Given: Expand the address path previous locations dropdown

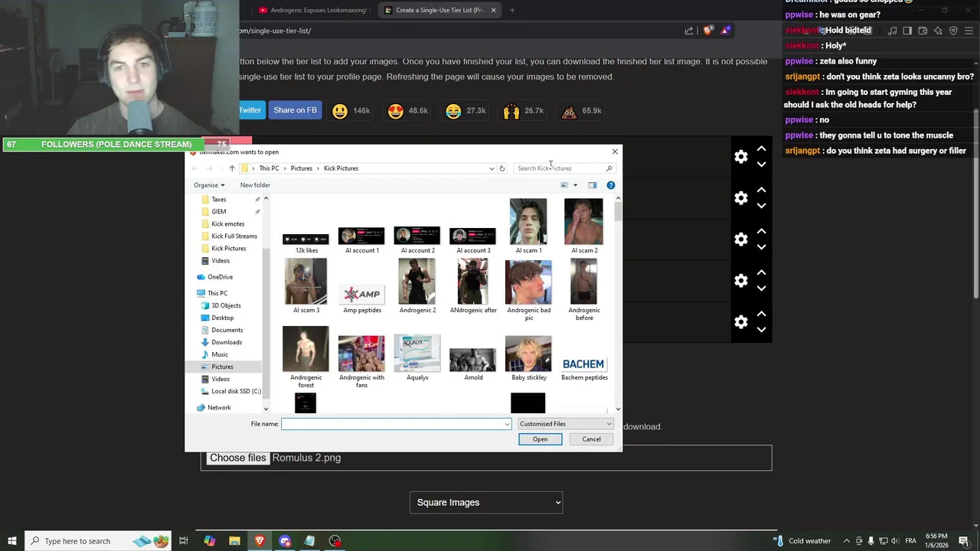Looking at the screenshot, I should point(492,168).
